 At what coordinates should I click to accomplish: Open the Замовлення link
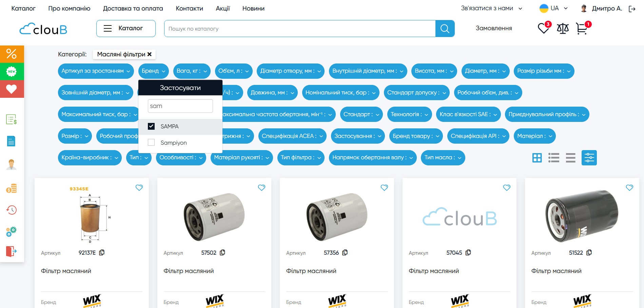493,28
